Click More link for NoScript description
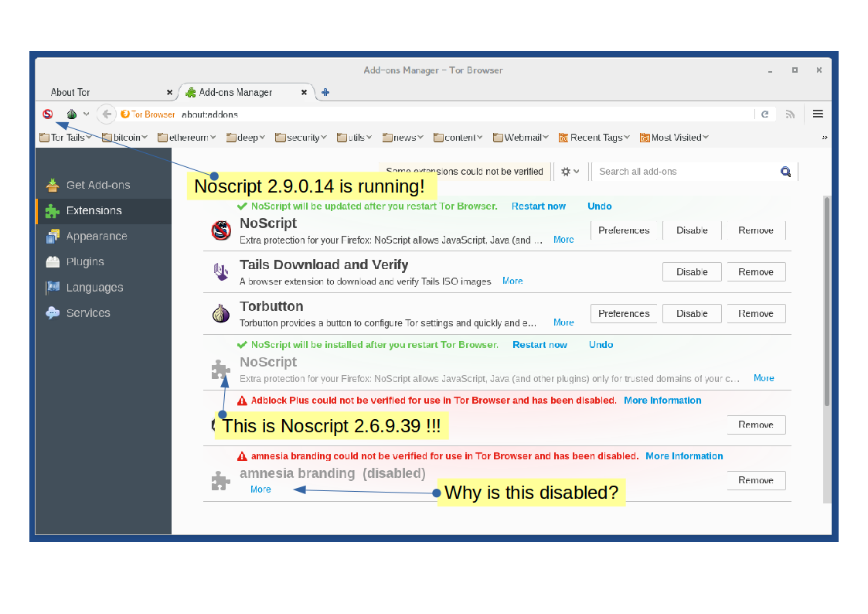 (563, 240)
